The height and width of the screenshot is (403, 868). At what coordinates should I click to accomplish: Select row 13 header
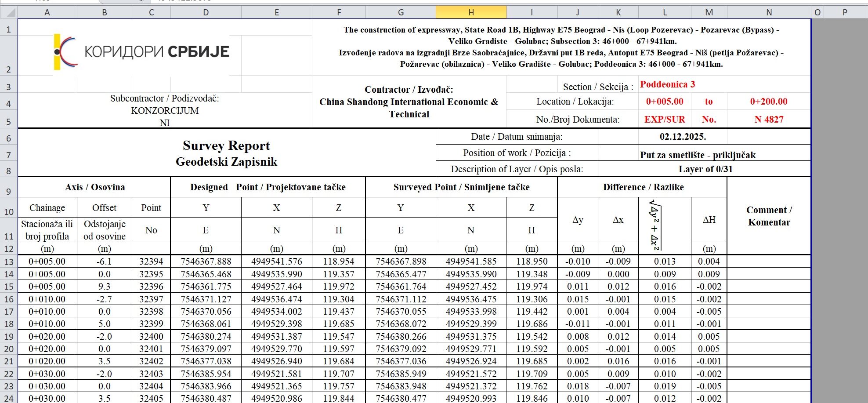pyautogui.click(x=9, y=261)
